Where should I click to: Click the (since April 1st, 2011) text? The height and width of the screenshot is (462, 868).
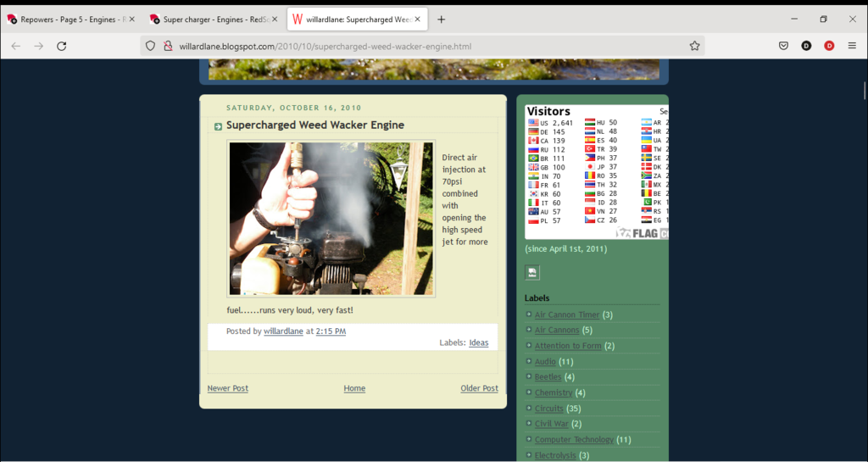pyautogui.click(x=565, y=249)
